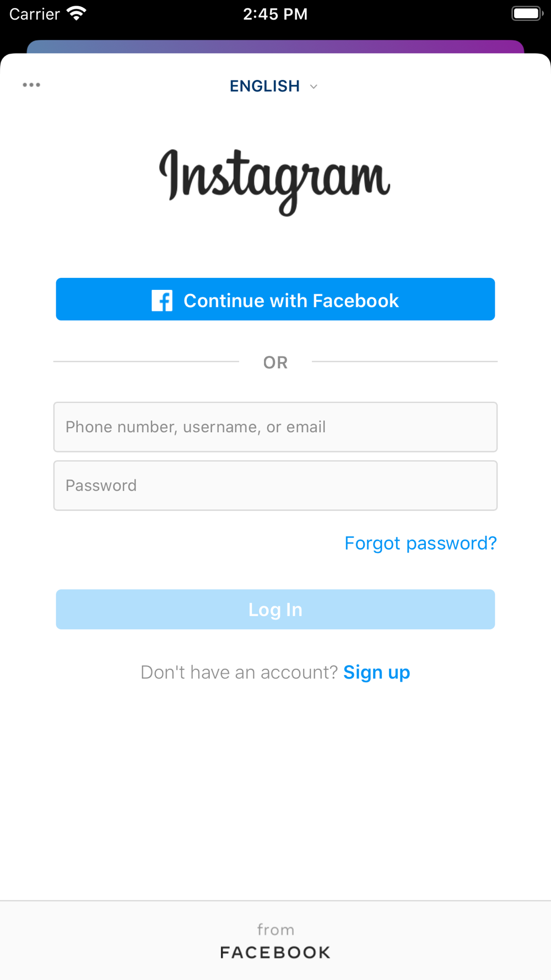Tap the Carrier label in status bar
The height and width of the screenshot is (980, 551).
[34, 14]
